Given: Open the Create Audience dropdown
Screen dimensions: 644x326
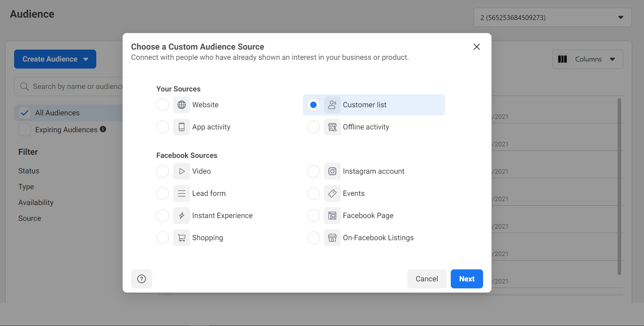Looking at the screenshot, I should [x=55, y=59].
